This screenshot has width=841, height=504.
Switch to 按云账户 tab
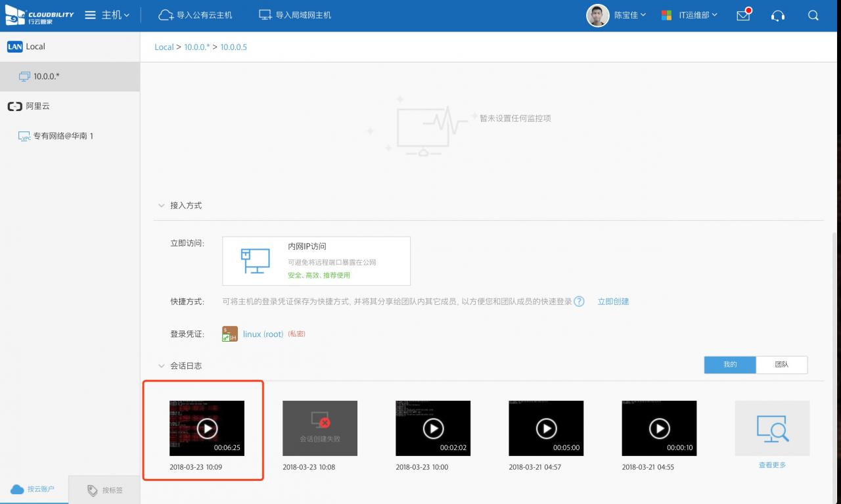coord(34,490)
